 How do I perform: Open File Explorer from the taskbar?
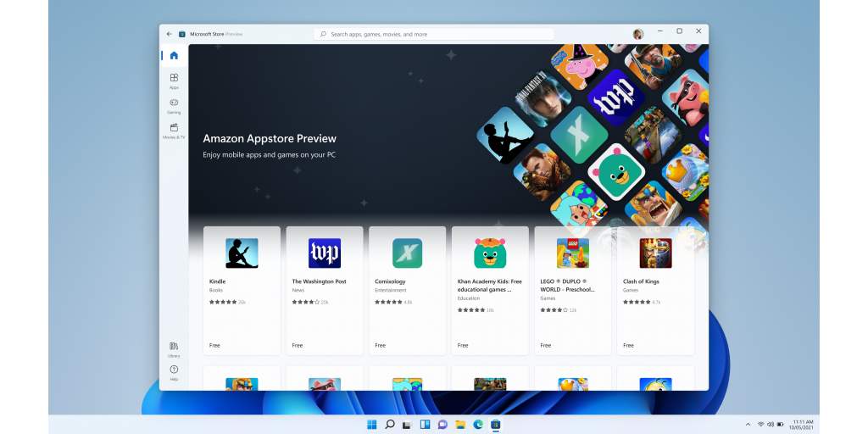click(x=460, y=424)
